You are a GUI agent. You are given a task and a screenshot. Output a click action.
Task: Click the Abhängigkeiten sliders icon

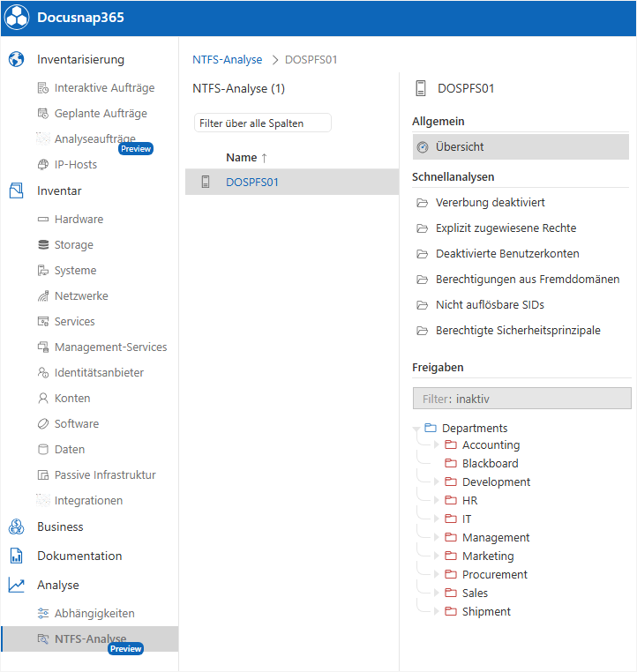pyautogui.click(x=43, y=613)
